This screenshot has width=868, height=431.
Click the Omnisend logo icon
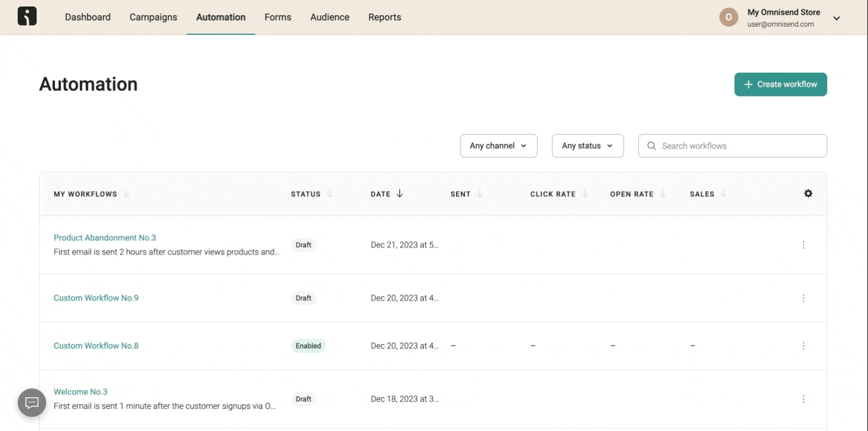pyautogui.click(x=27, y=16)
